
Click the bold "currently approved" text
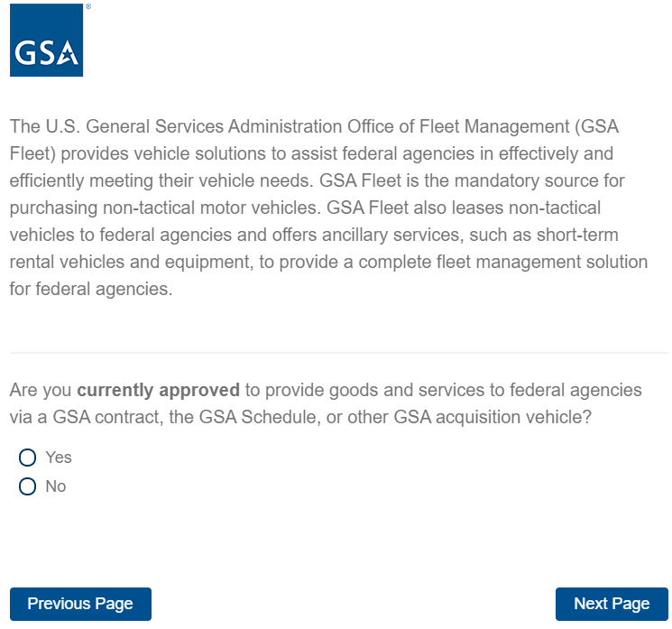point(158,391)
